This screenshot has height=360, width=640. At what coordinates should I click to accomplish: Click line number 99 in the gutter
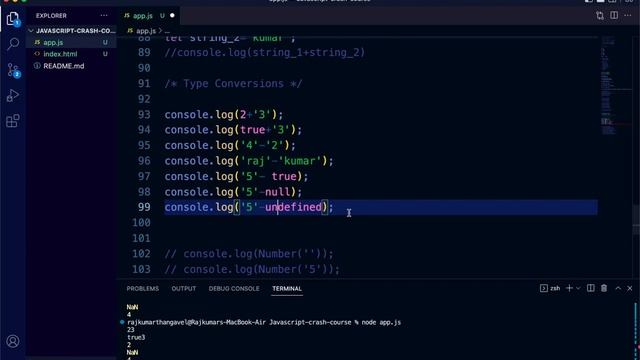point(144,207)
